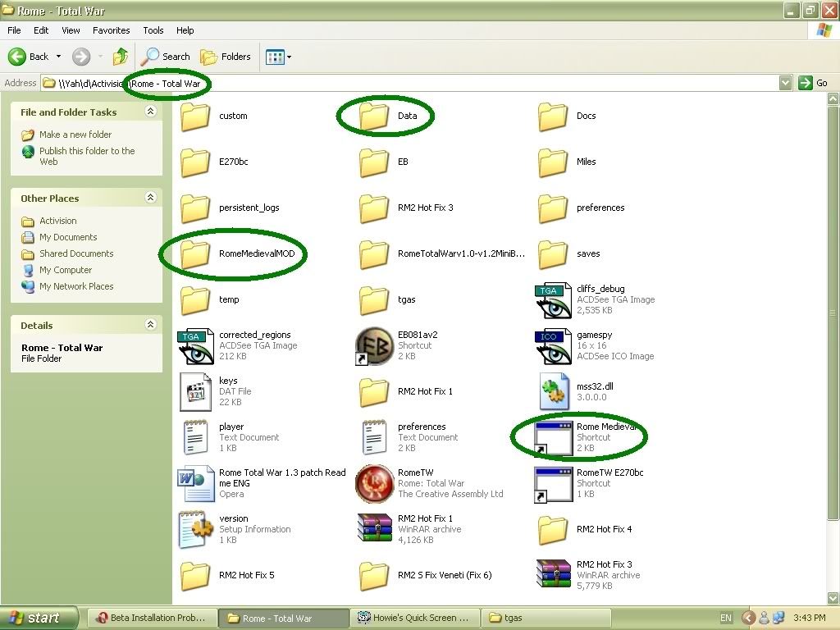Click the Windows Start button
The image size is (840, 630).
tap(39, 618)
